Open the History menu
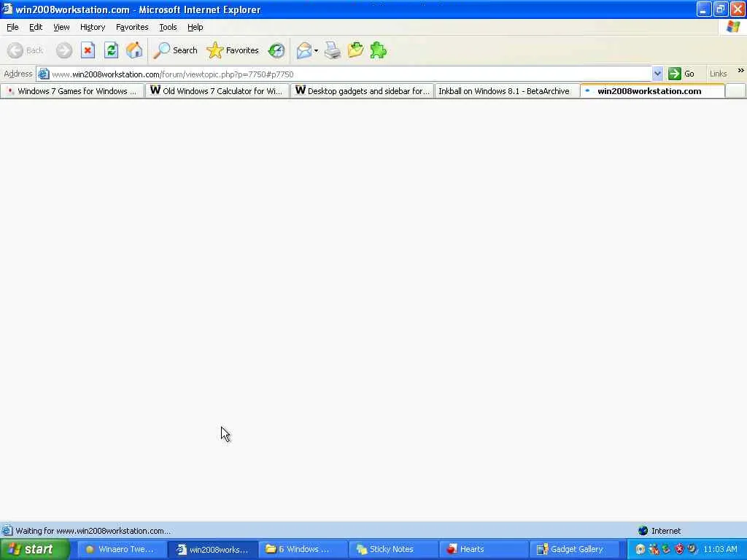Viewport: 747px width, 560px height. pos(93,27)
